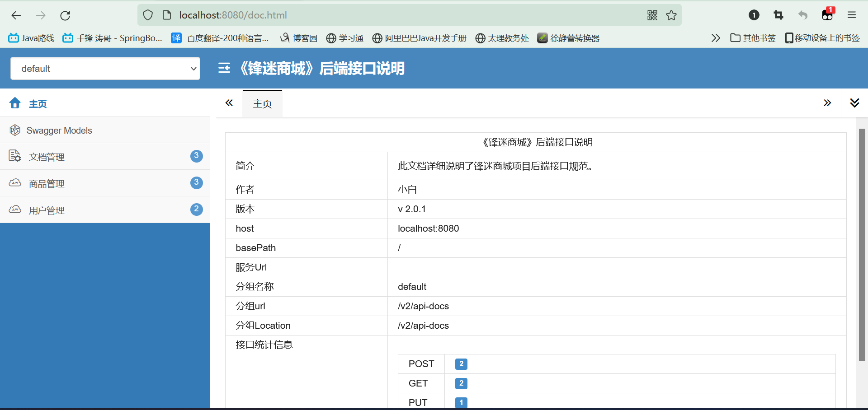This screenshot has width=868, height=410.
Task: Expand the 文档管理 menu
Action: pos(105,157)
